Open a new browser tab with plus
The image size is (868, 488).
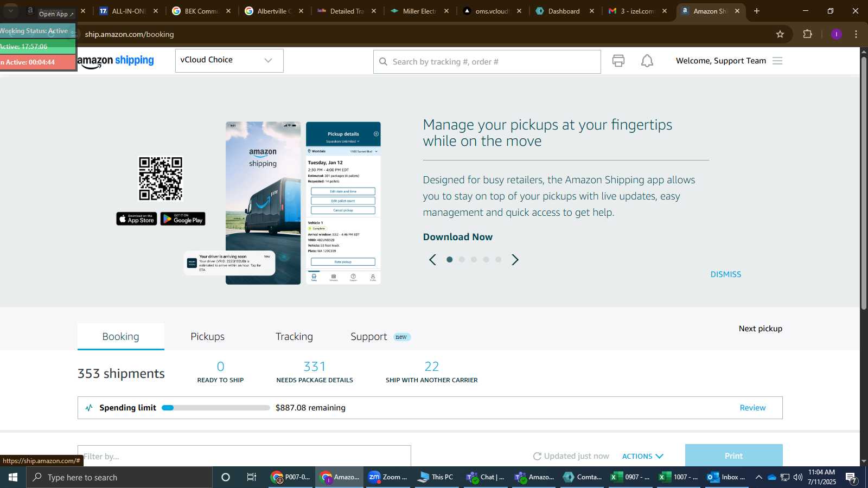(x=757, y=11)
